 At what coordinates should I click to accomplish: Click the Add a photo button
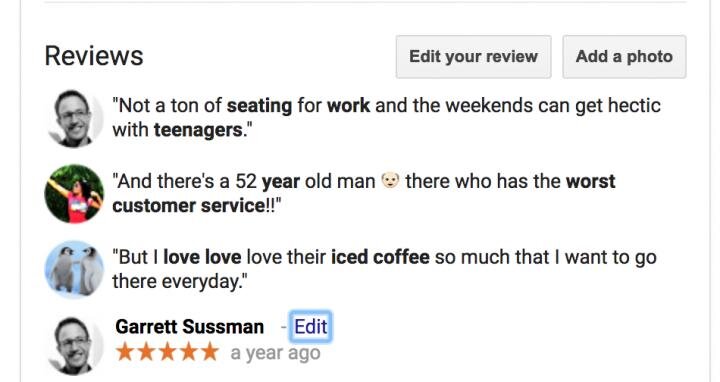(x=624, y=56)
